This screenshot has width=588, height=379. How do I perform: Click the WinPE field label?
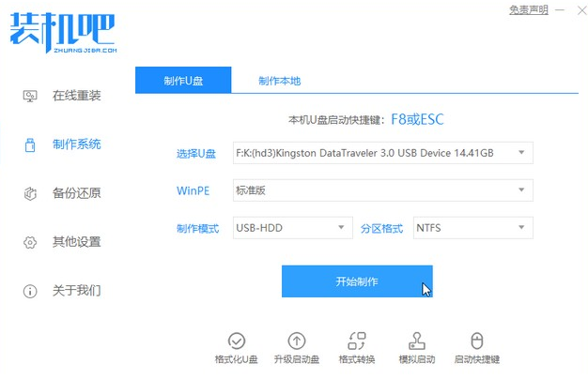coord(193,190)
